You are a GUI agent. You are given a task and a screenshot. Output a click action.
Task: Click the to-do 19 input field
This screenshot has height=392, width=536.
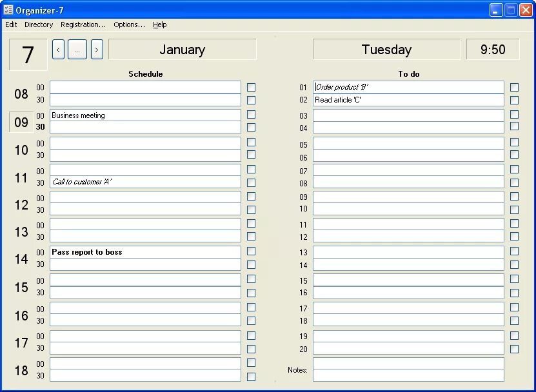click(x=408, y=337)
